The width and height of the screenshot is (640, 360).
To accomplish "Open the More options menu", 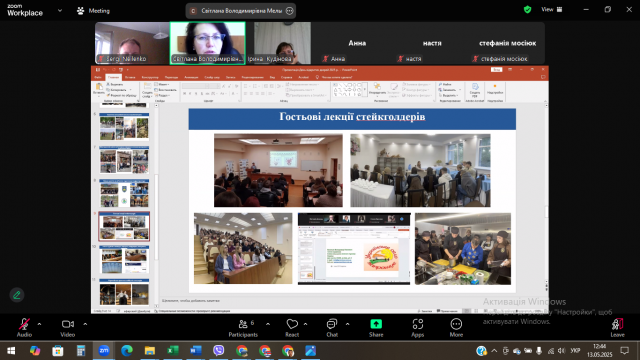I will click(456, 328).
